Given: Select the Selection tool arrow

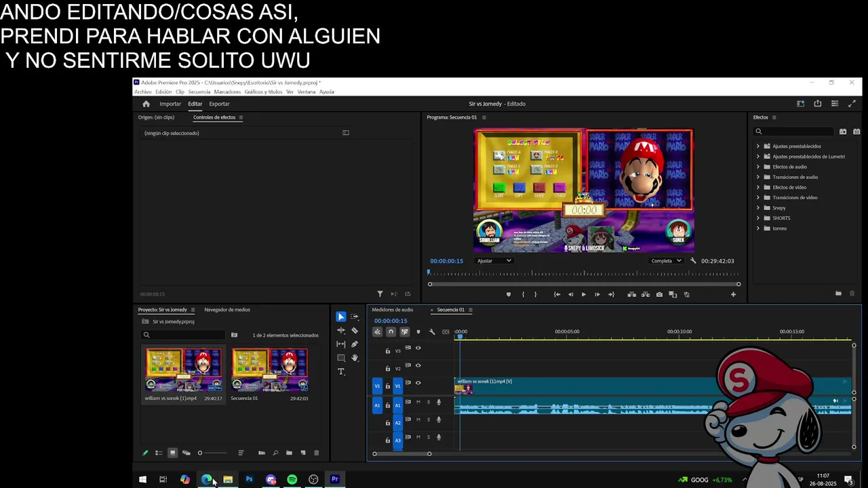Looking at the screenshot, I should point(341,317).
